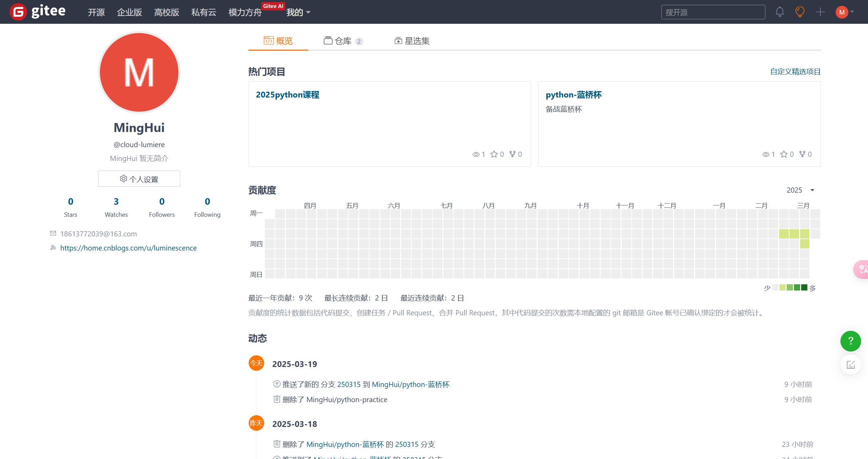Image resolution: width=868 pixels, height=459 pixels.
Task: Focus the 搜开源 search field
Action: pos(713,12)
